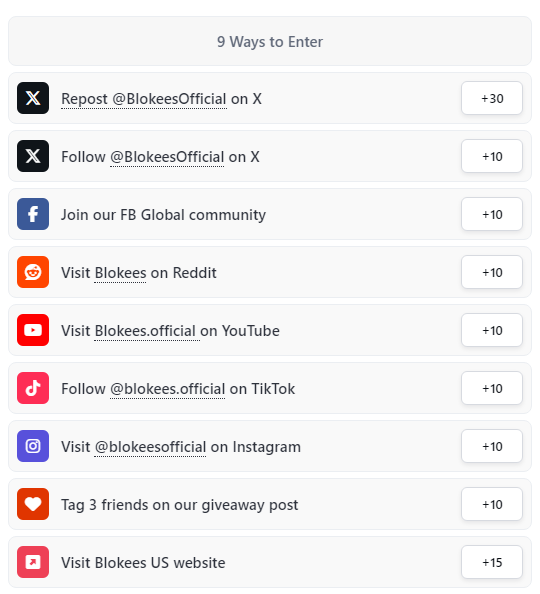The height and width of the screenshot is (594, 540).
Task: Claim +15 for visiting US website
Action: click(x=492, y=562)
